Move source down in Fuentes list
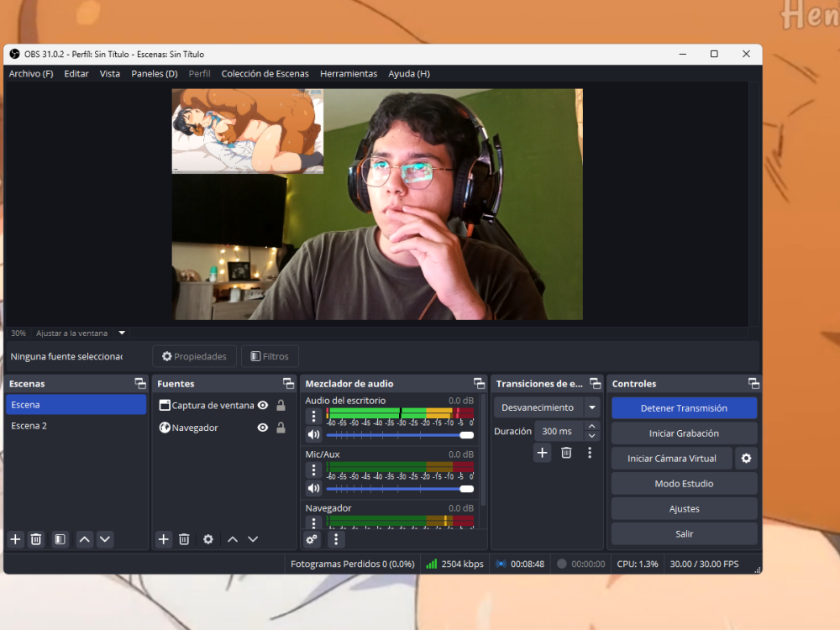 coord(253,539)
